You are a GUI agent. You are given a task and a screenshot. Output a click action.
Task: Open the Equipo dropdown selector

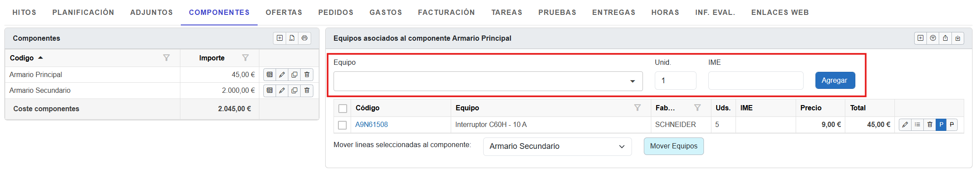488,81
